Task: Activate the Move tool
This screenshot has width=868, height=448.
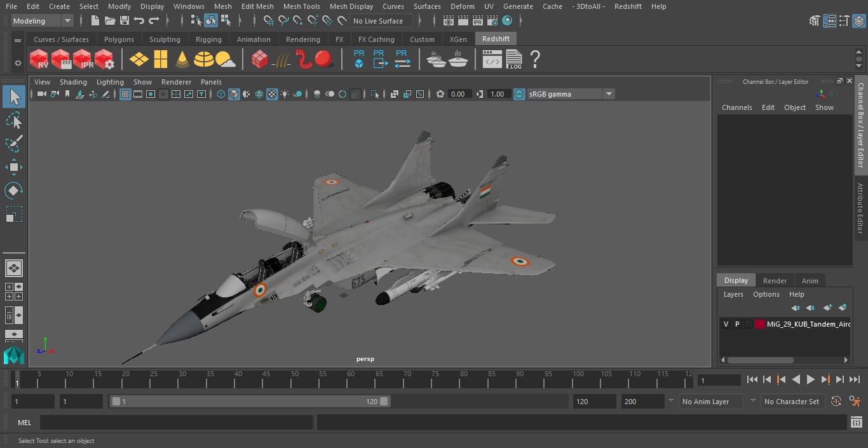Action: (x=14, y=167)
